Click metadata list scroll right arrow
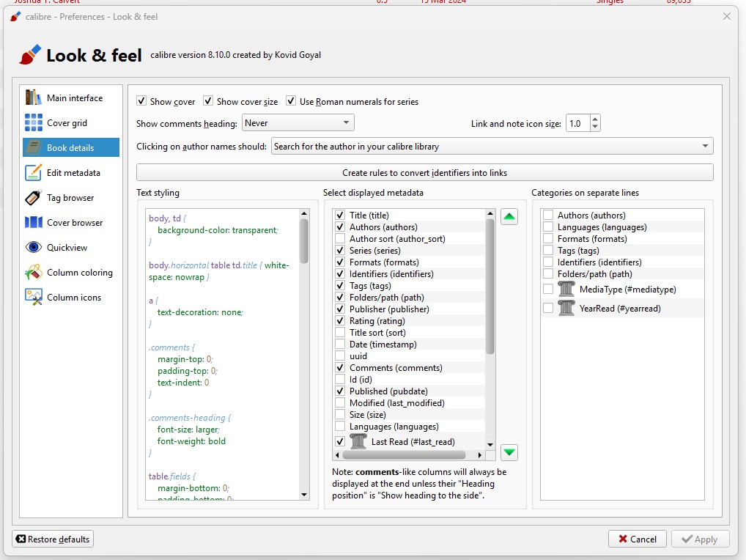Viewport: 746px width, 560px height. [479, 455]
